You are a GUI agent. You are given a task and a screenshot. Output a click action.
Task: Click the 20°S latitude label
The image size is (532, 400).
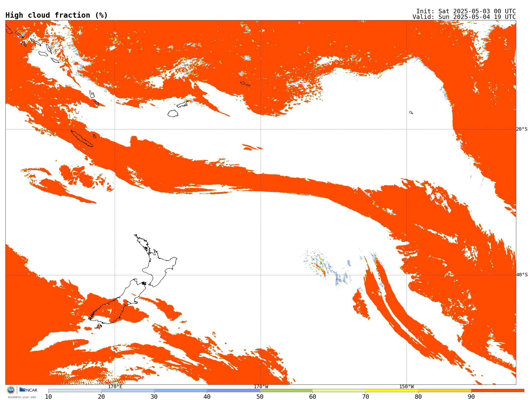[522, 129]
